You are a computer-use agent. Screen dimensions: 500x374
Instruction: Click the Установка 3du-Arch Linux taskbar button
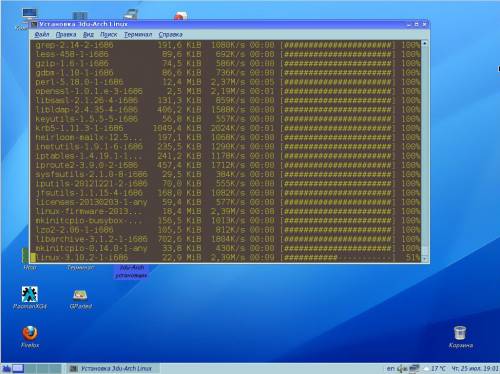[112, 369]
